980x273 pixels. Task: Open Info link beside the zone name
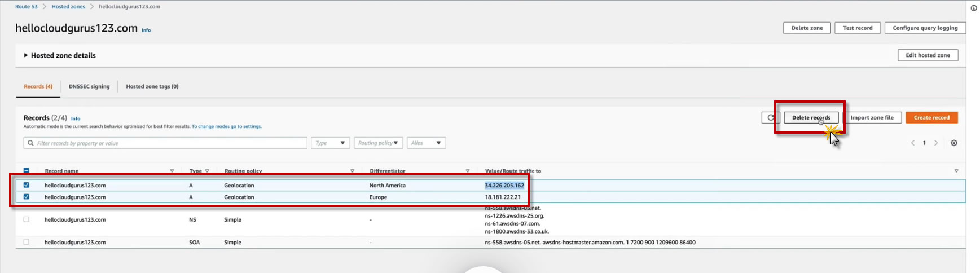(146, 30)
